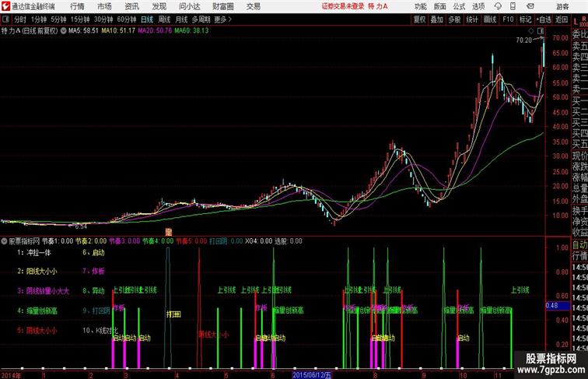
Task: Click the 标记 mark button
Action: (525, 19)
